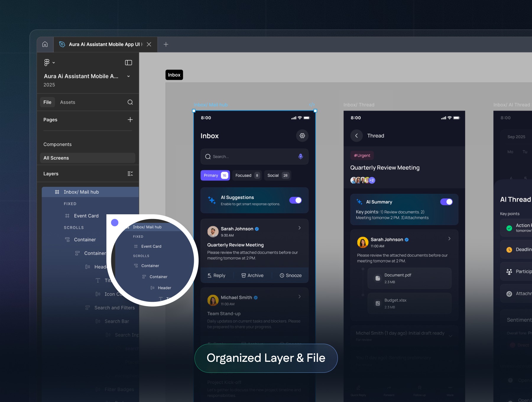
Task: Open the Figma main menu chevron
Action: tap(54, 62)
